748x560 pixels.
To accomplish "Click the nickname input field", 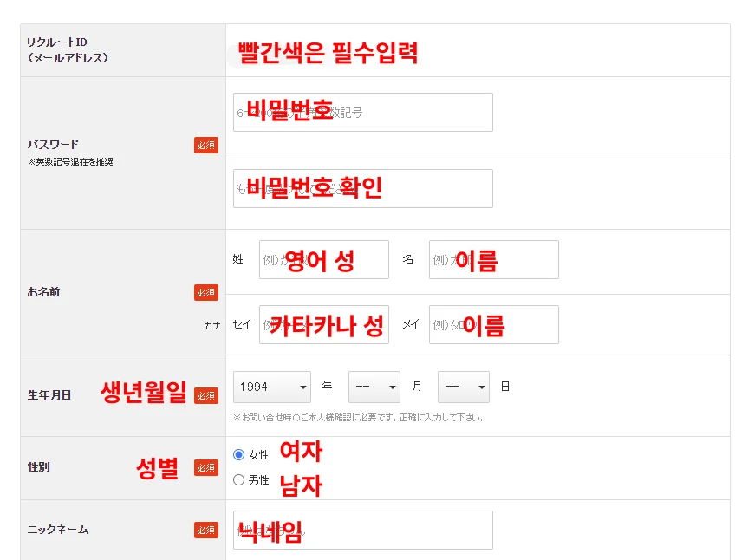I will [362, 531].
